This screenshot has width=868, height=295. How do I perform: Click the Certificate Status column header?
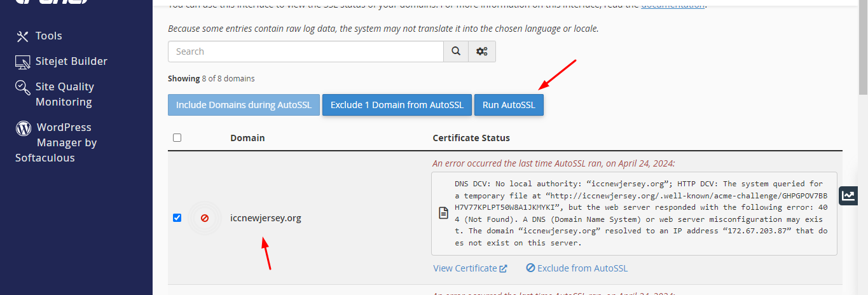(471, 137)
